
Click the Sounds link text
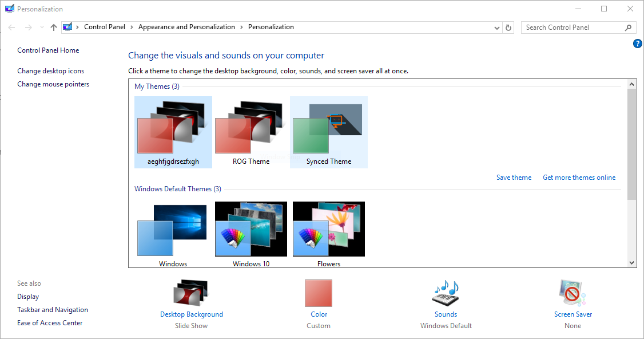pyautogui.click(x=446, y=314)
